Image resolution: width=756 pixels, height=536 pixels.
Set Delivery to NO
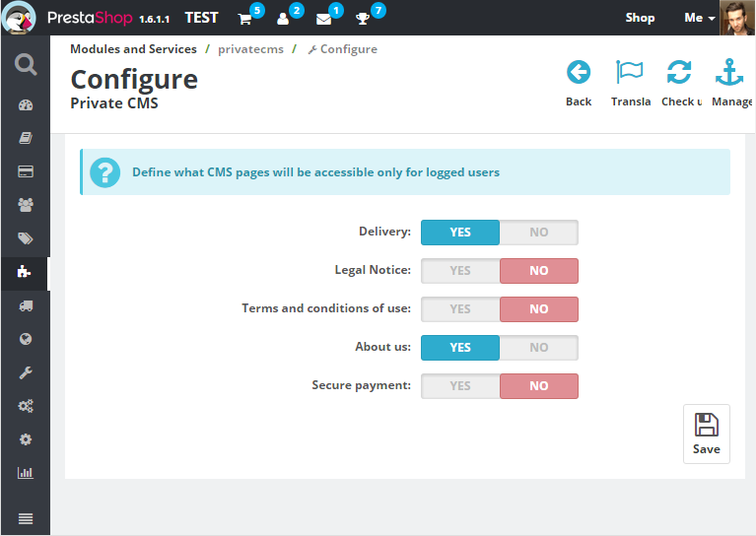[538, 233]
